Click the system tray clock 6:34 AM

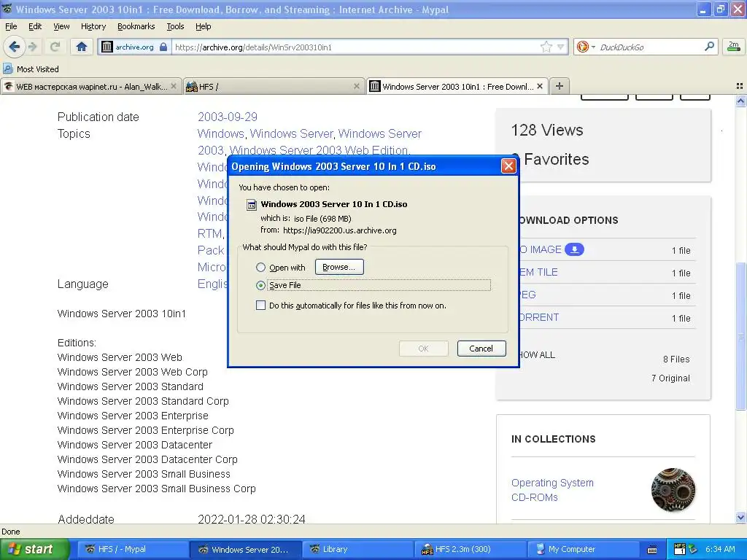click(720, 549)
